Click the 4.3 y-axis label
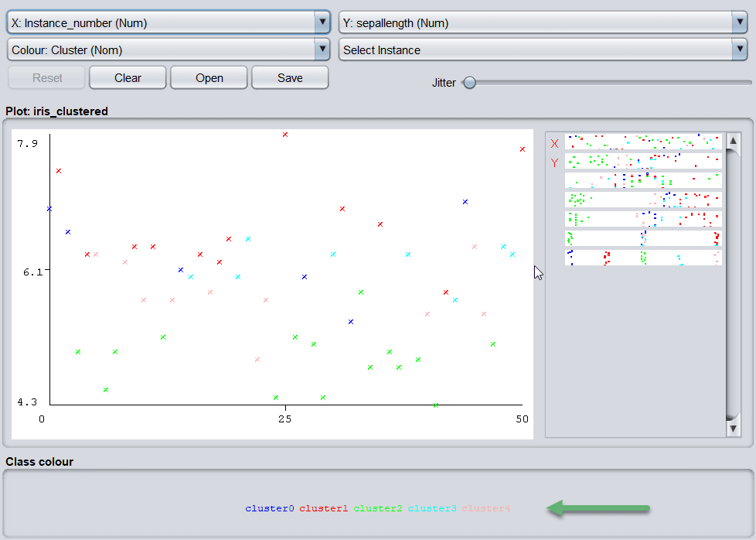This screenshot has width=756, height=540. pyautogui.click(x=27, y=402)
